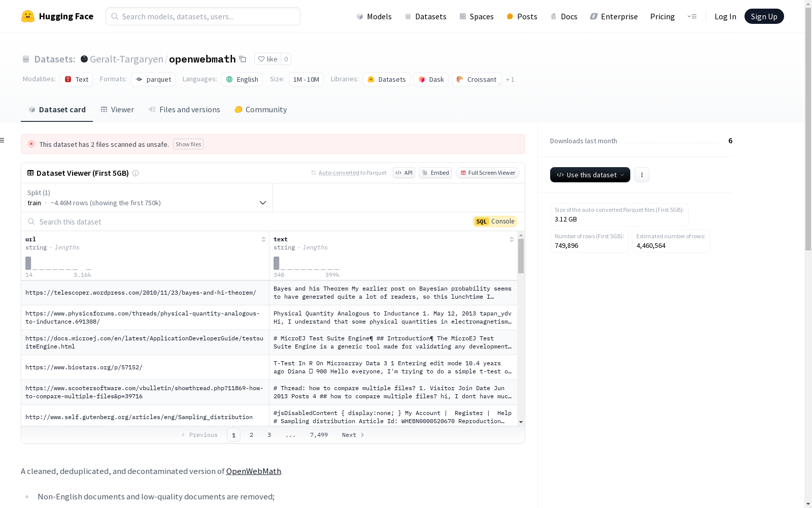Open the Models page
This screenshot has width=812, height=508.
click(374, 16)
